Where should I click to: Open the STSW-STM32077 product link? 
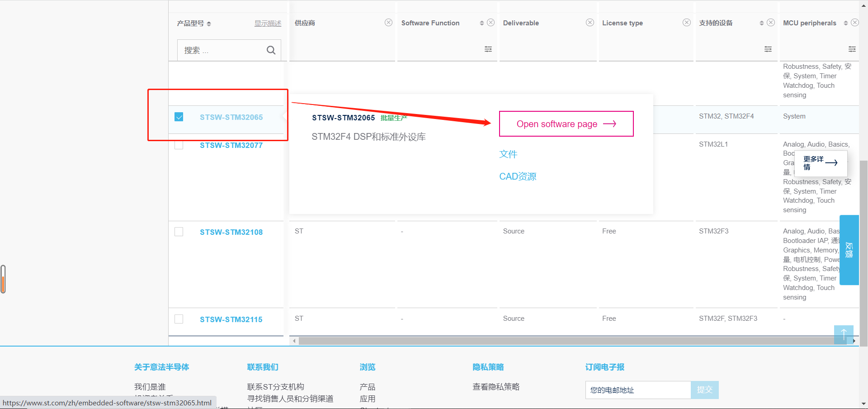pyautogui.click(x=231, y=145)
